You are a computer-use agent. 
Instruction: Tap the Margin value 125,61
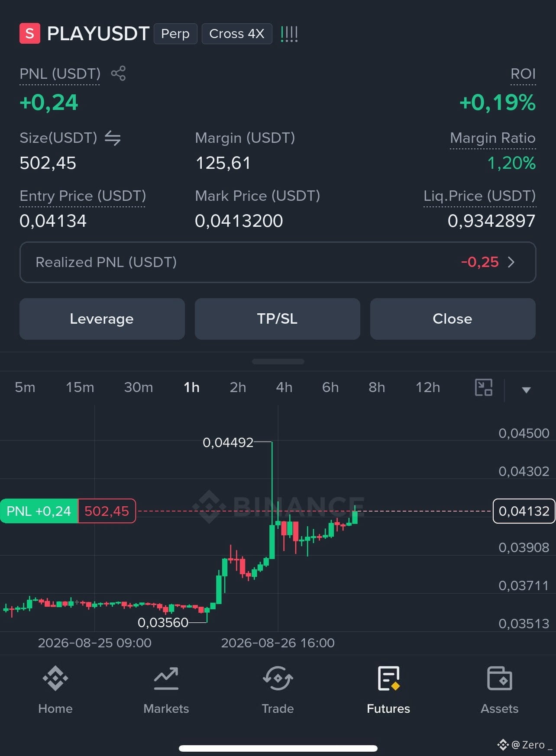click(x=223, y=163)
